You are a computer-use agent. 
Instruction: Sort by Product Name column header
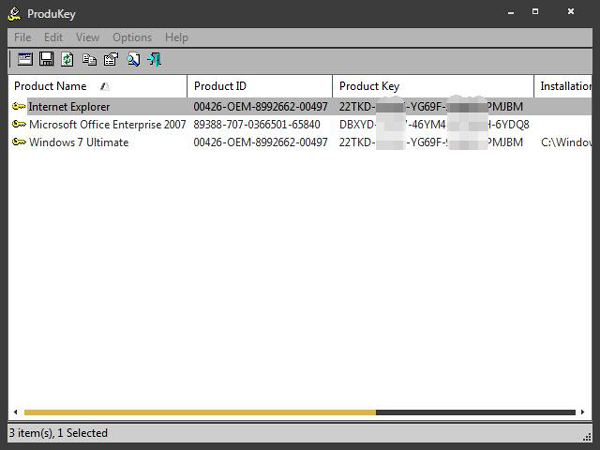98,86
